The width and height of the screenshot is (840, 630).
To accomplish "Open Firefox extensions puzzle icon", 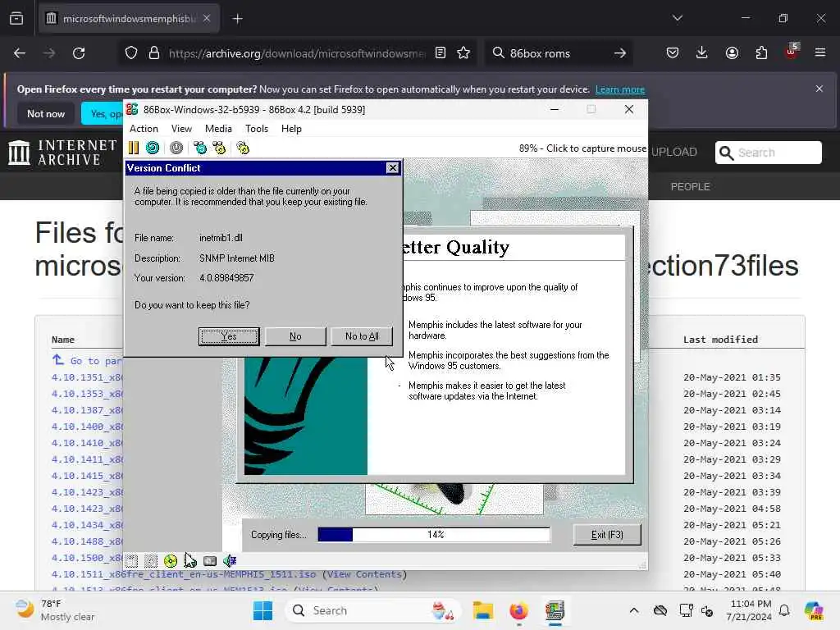I will [x=761, y=53].
